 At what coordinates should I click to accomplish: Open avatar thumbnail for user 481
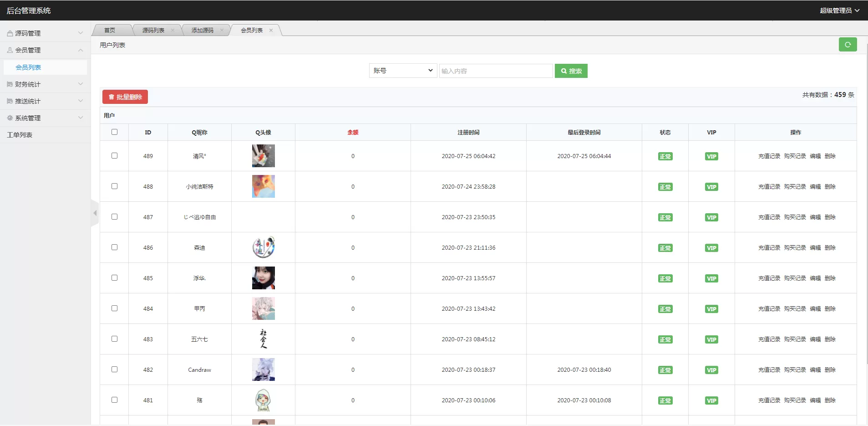coord(264,400)
